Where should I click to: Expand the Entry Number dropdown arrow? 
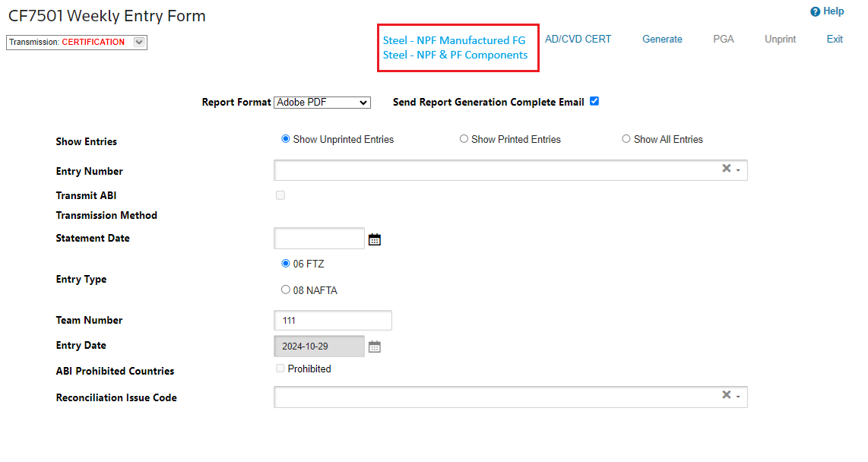pyautogui.click(x=738, y=169)
